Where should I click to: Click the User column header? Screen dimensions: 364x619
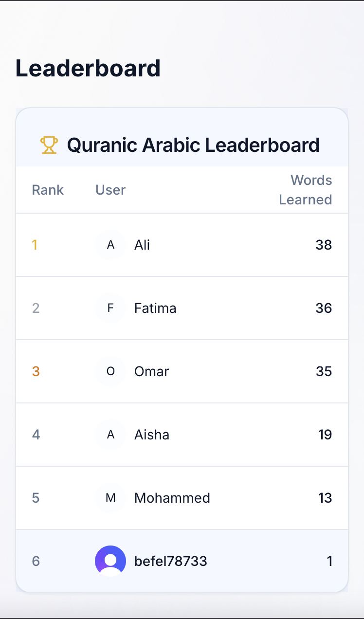click(110, 190)
